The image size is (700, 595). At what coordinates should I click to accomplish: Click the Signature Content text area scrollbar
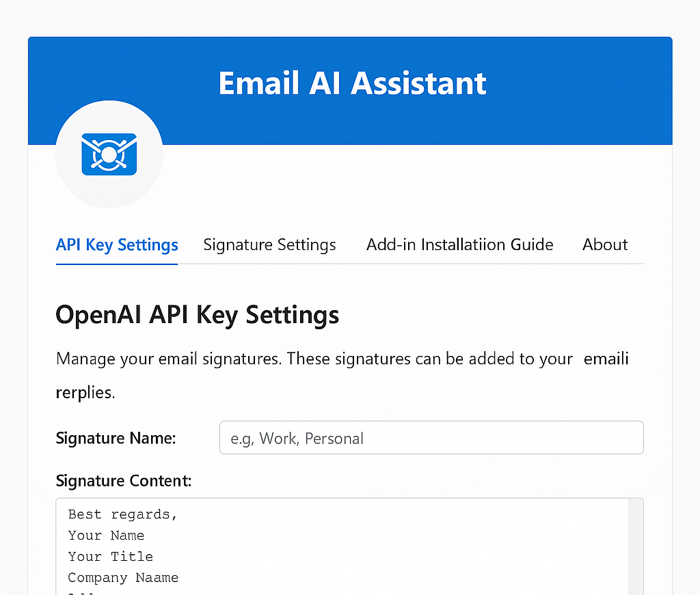(x=635, y=546)
